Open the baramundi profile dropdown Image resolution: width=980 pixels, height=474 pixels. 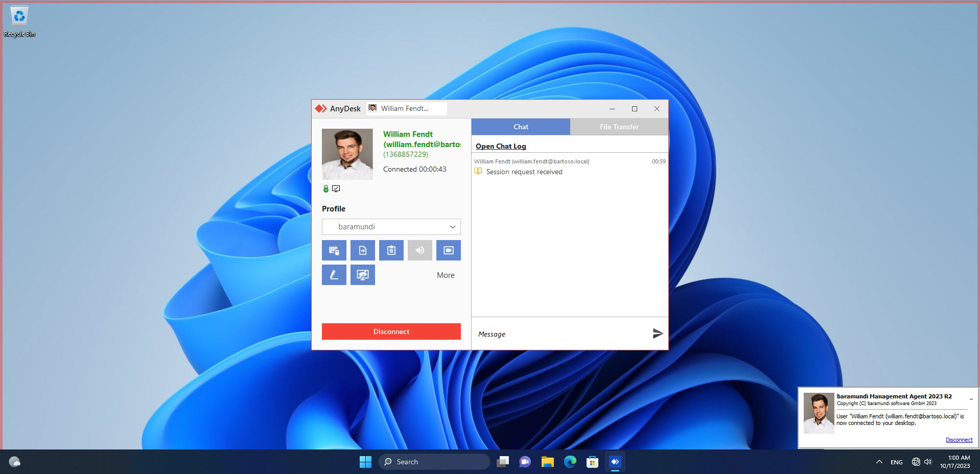click(x=391, y=227)
